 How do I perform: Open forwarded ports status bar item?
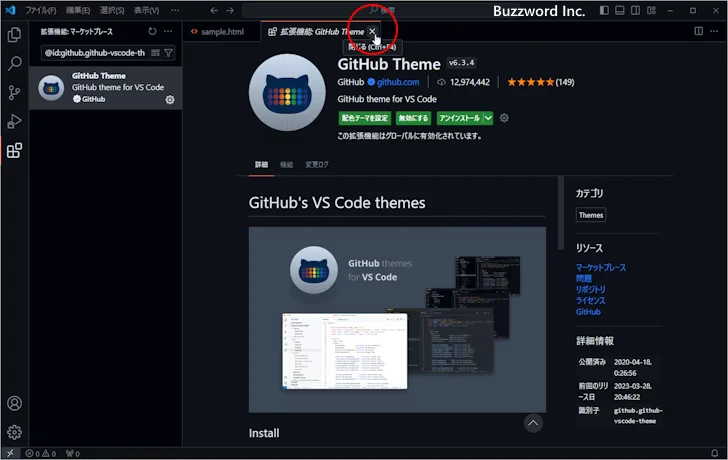(x=73, y=454)
